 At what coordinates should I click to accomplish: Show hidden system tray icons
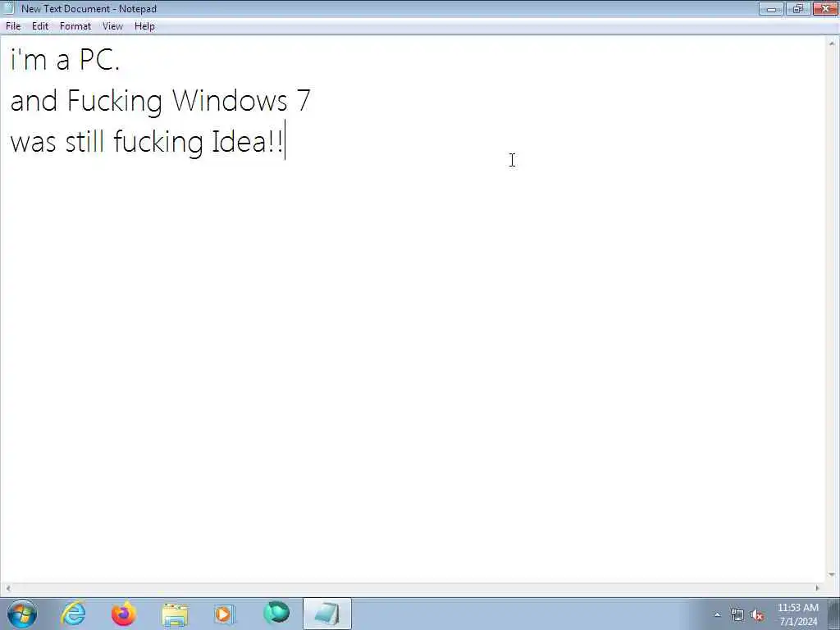tap(717, 614)
